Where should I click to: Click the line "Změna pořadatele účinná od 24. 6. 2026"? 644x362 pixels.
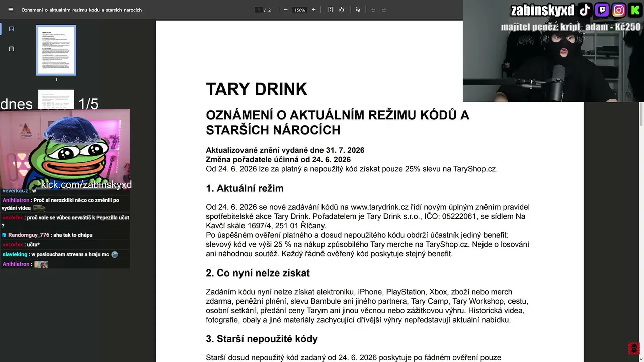(278, 159)
